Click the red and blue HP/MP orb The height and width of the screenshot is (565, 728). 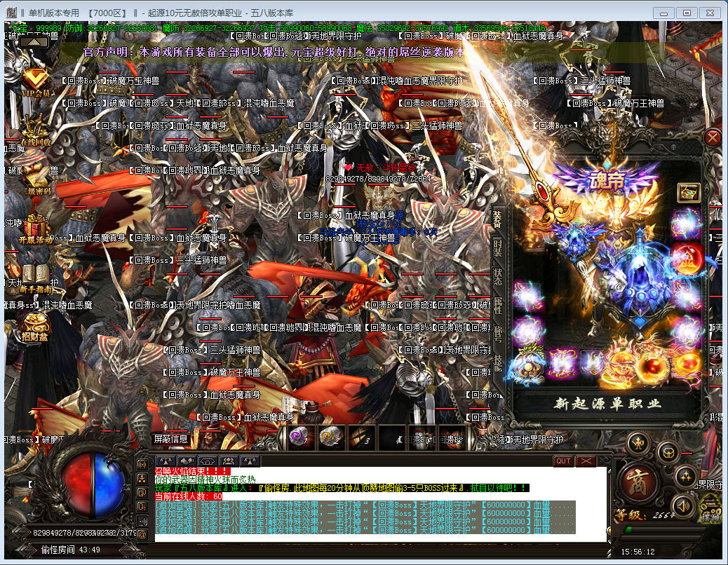click(x=93, y=485)
